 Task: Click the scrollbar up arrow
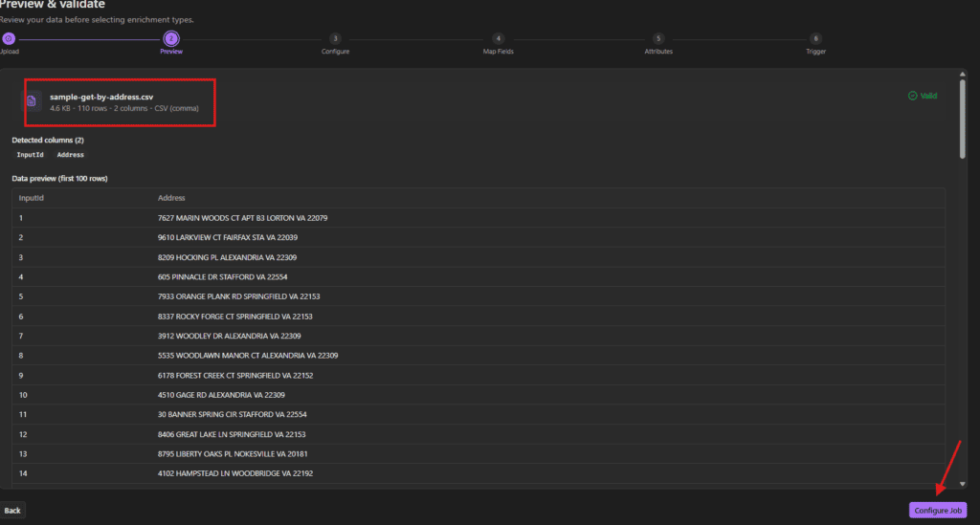point(963,75)
